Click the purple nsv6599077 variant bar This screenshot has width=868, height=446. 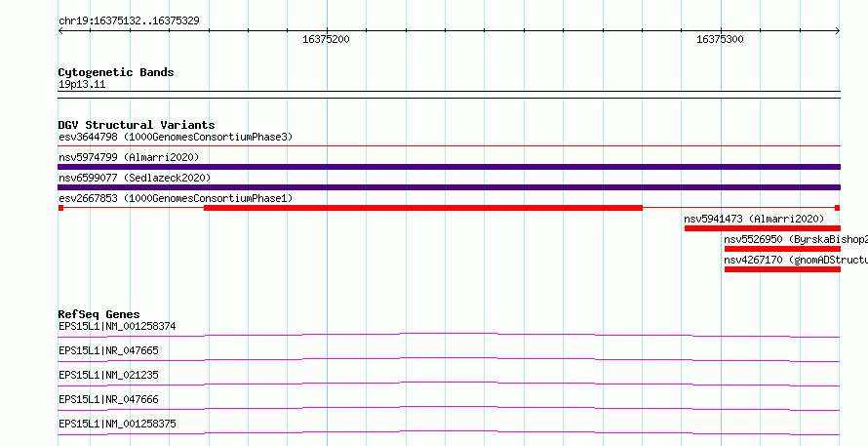click(449, 187)
